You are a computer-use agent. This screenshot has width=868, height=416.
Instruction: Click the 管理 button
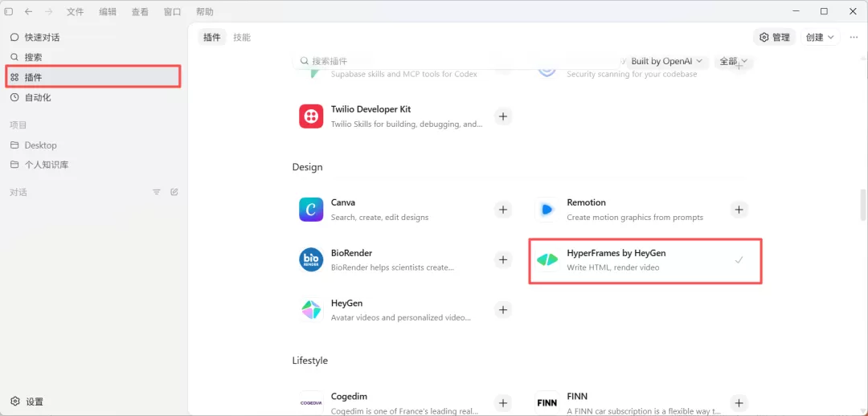pos(775,37)
